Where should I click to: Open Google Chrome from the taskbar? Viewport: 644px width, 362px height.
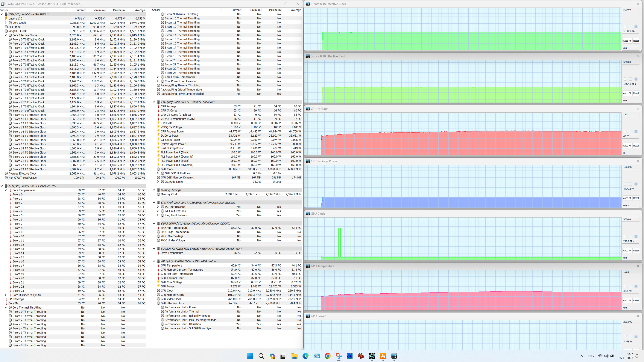coord(328,356)
